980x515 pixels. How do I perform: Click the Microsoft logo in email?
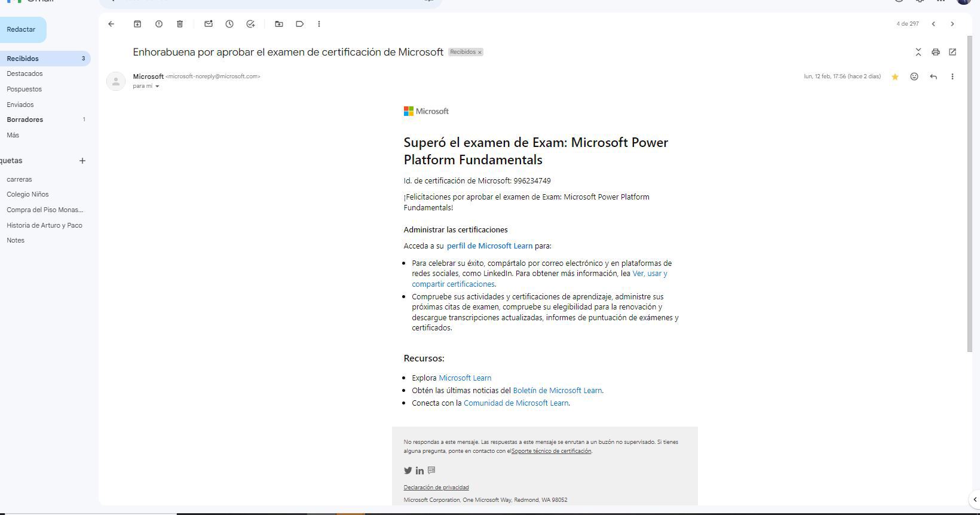coord(426,111)
